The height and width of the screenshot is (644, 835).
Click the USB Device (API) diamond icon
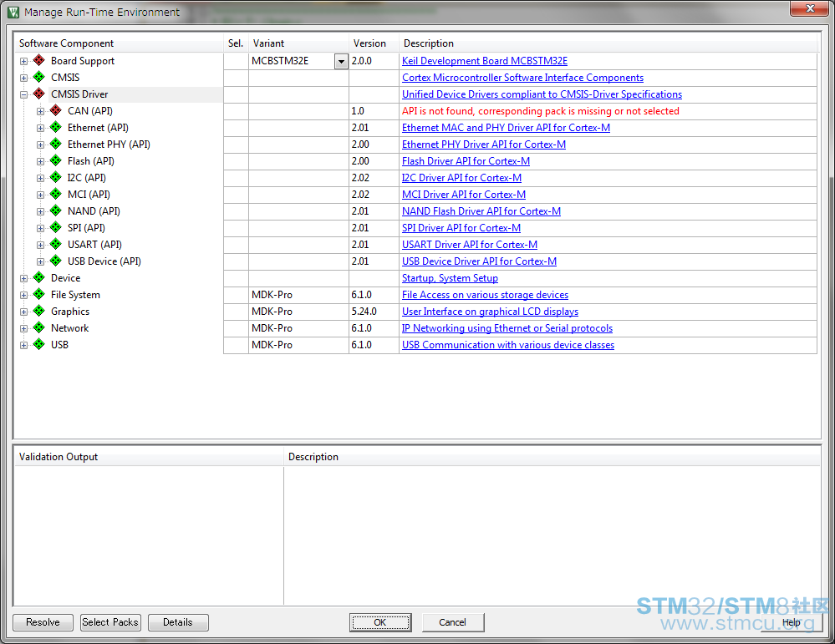pyautogui.click(x=56, y=261)
